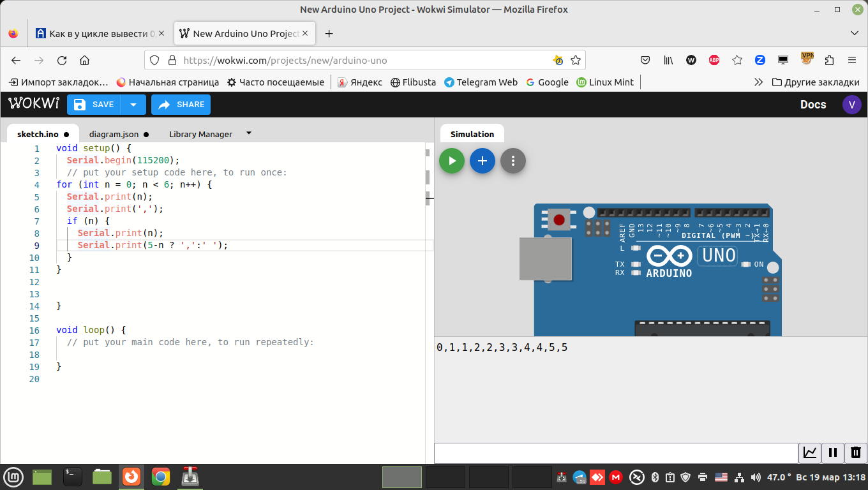This screenshot has width=868, height=490.
Task: Open the Telegram Web bookmark
Action: coord(481,82)
